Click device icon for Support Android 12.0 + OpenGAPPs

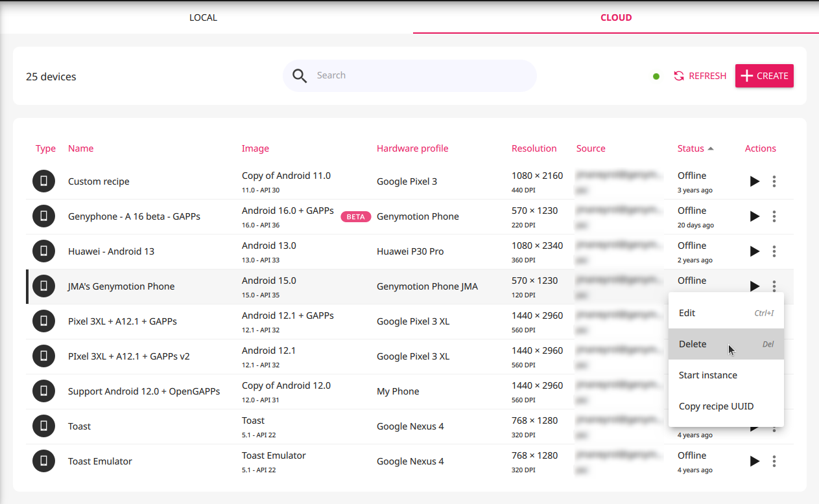44,391
